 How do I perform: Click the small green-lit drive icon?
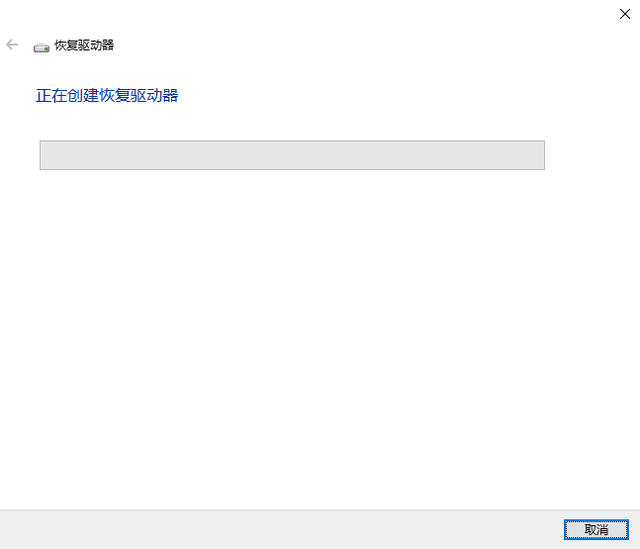pos(41,48)
